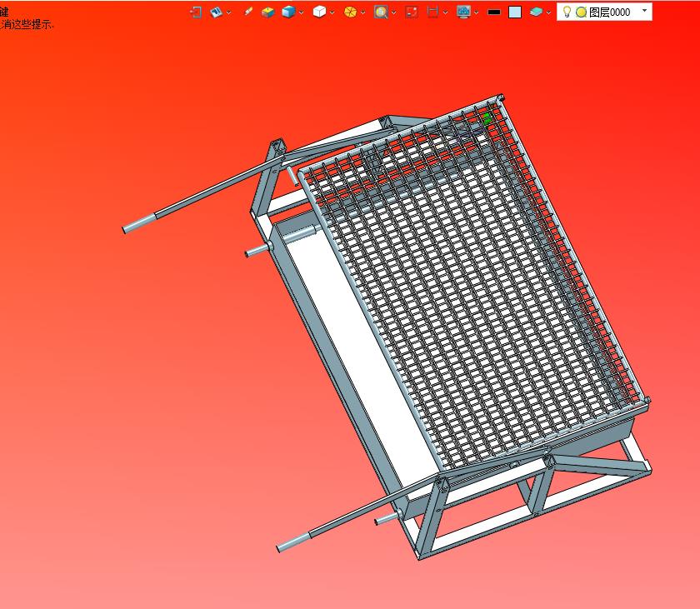Viewport: 700px width, 609px height.
Task: Open the 图层0000 layer dropdown
Action: [644, 11]
